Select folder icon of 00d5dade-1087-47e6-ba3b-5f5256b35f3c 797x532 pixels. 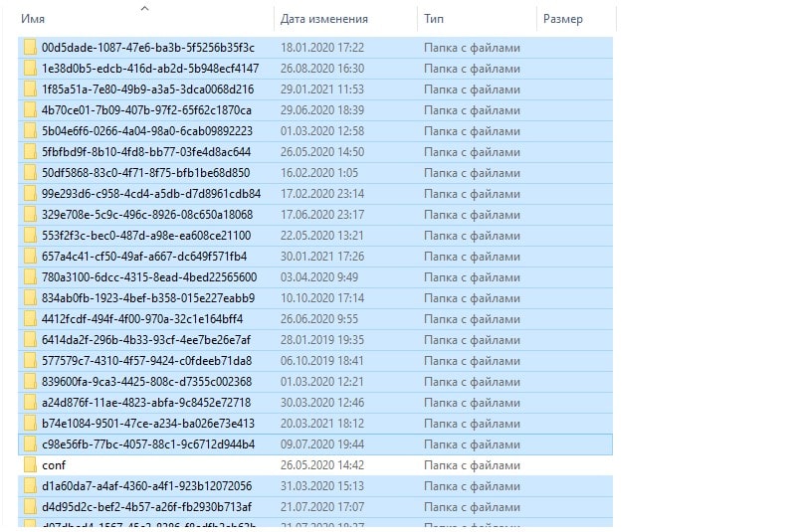click(30, 48)
